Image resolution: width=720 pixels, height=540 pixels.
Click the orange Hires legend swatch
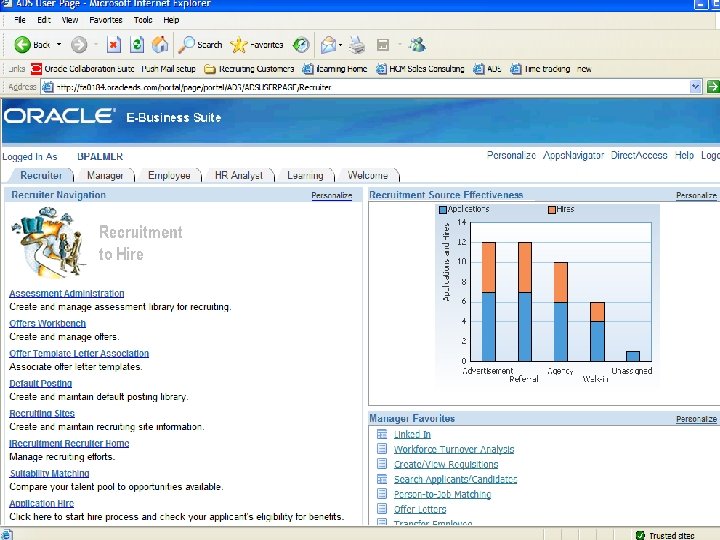[551, 209]
